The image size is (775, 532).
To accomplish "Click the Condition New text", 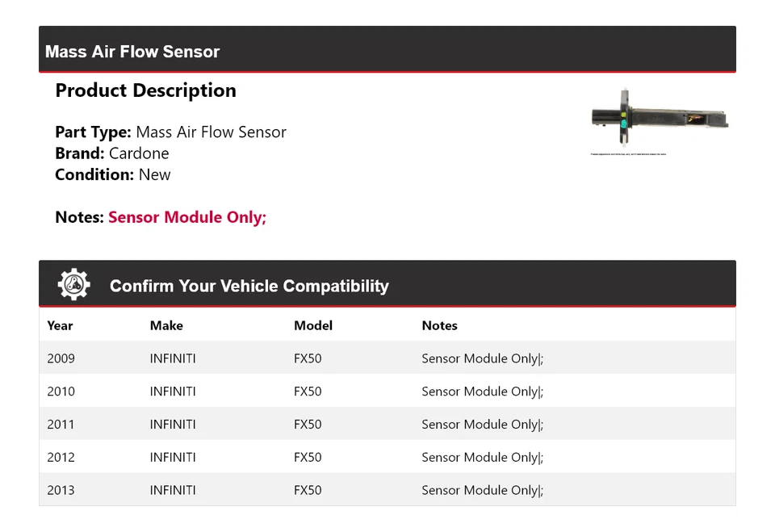I will coord(154,174).
